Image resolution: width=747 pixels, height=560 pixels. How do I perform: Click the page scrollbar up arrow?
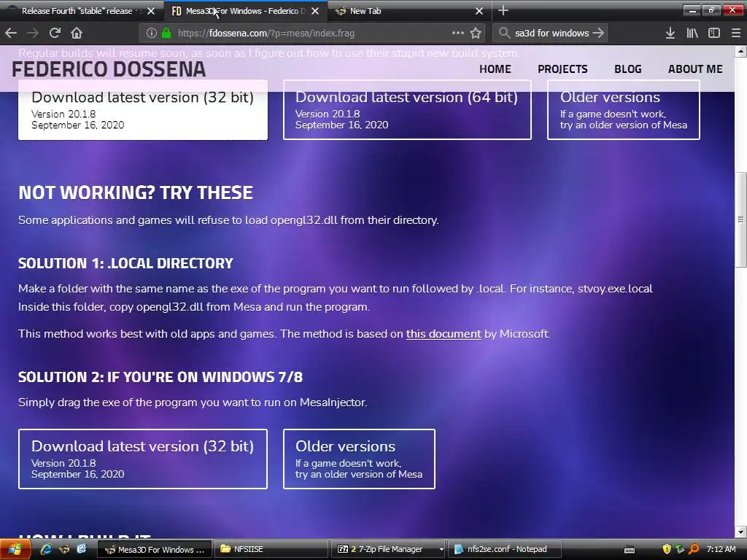(x=740, y=51)
